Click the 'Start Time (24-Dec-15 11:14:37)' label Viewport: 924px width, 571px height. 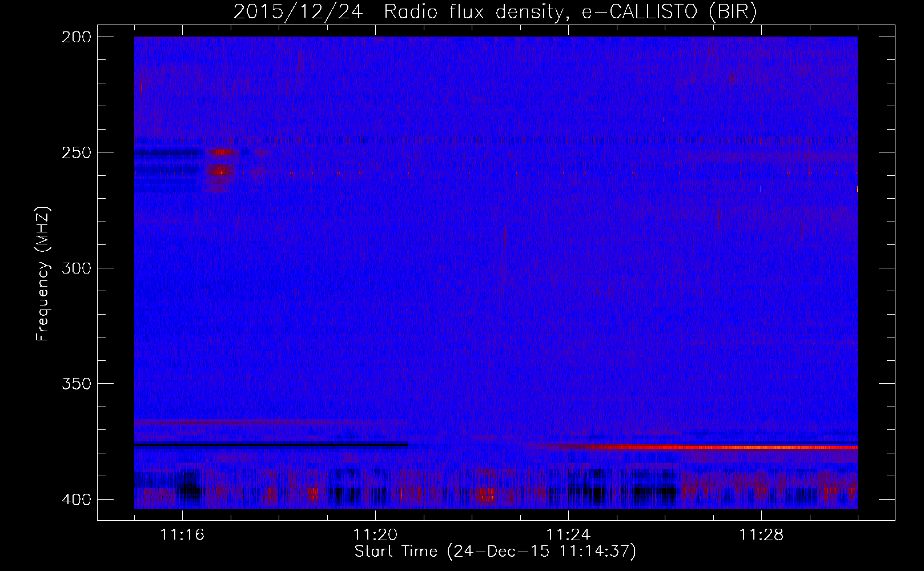tap(495, 552)
